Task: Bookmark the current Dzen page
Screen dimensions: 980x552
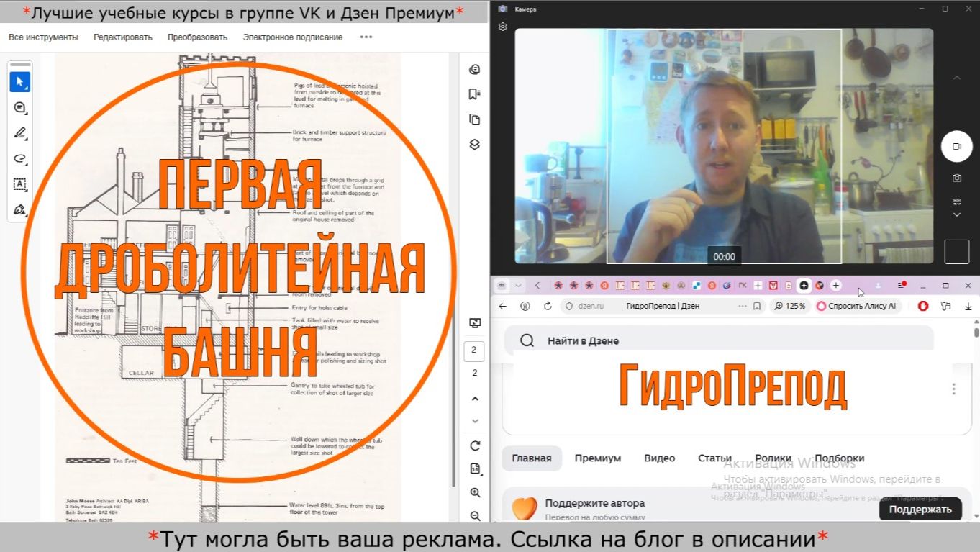Action: (757, 306)
